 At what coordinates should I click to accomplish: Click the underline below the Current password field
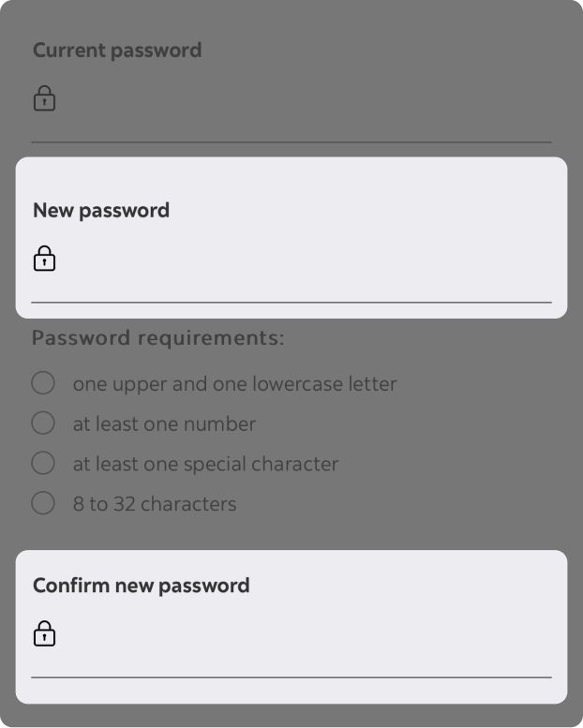pyautogui.click(x=291, y=142)
